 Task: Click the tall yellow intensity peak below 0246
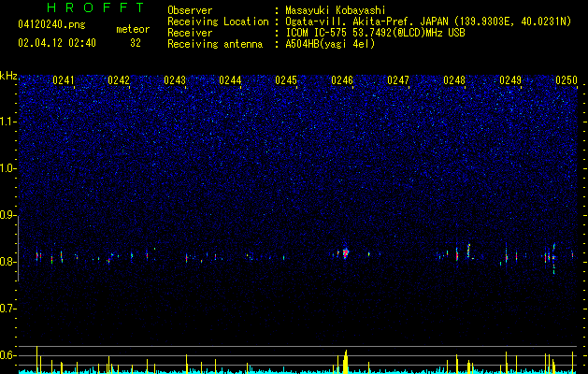tap(345, 362)
